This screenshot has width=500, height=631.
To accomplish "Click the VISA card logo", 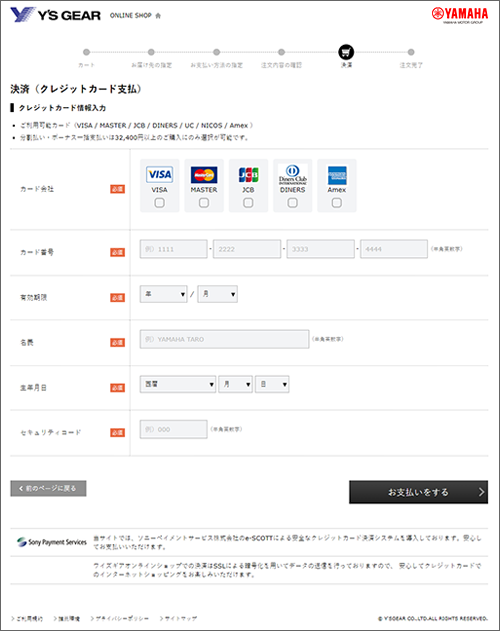I will coord(159,174).
